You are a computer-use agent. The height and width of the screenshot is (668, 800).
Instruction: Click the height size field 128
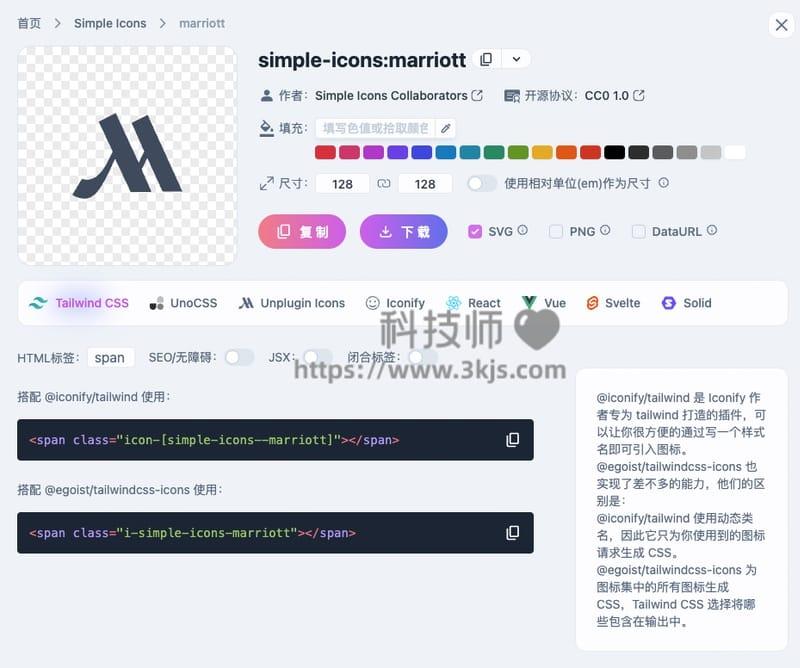pyautogui.click(x=425, y=184)
